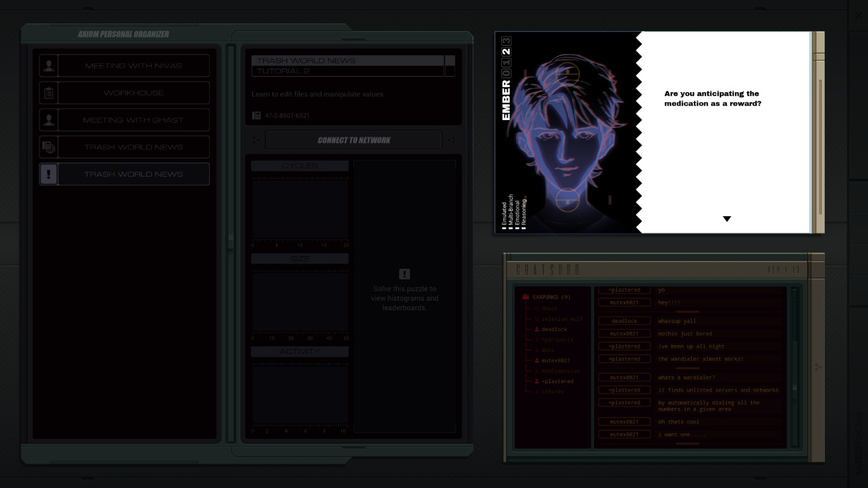868x488 pixels.
Task: Click 'Are you anticipating the medication' dialogue text
Action: click(712, 98)
